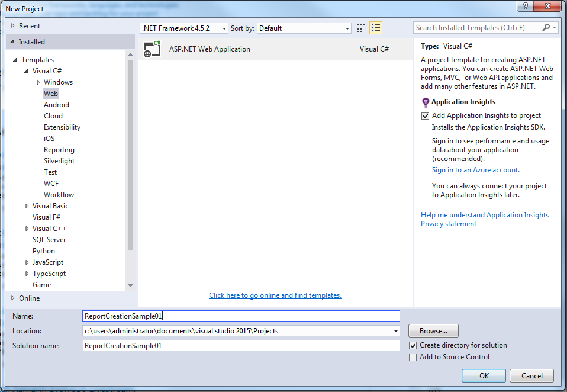This screenshot has height=392, width=567.
Task: Uncheck Create directory for solution
Action: tap(413, 345)
